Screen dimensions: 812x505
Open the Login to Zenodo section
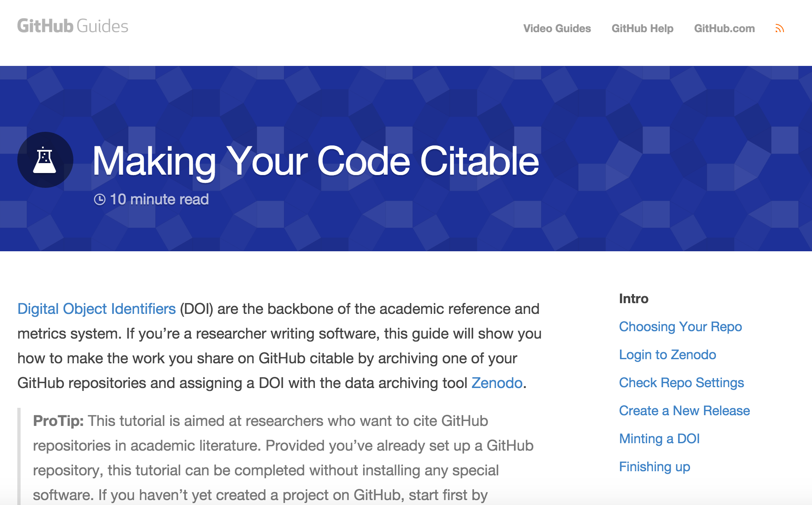coord(667,355)
